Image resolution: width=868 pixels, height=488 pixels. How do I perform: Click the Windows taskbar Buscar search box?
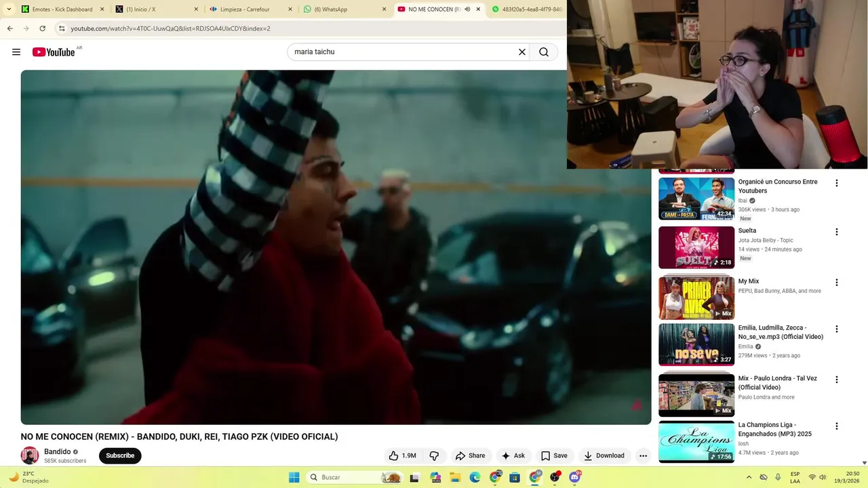(x=355, y=477)
